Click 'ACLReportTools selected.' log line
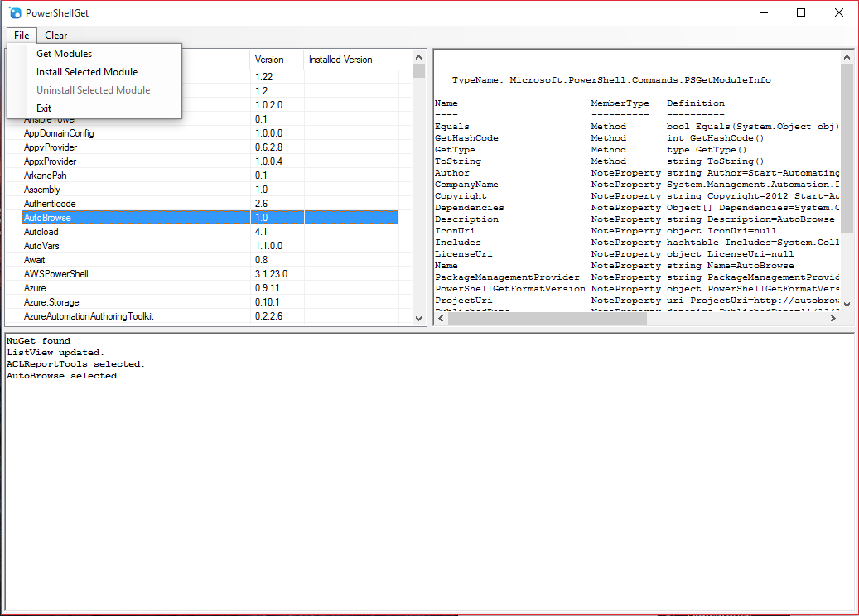The height and width of the screenshot is (616, 859). [x=75, y=363]
